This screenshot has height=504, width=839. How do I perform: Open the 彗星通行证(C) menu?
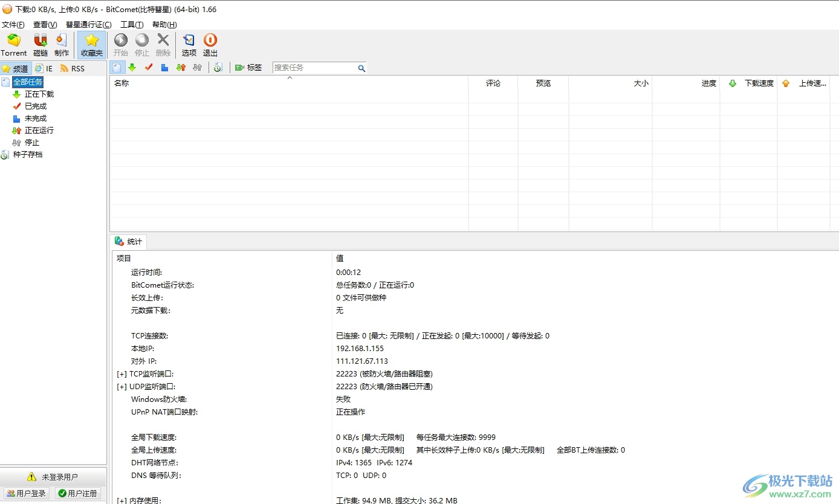pos(88,25)
